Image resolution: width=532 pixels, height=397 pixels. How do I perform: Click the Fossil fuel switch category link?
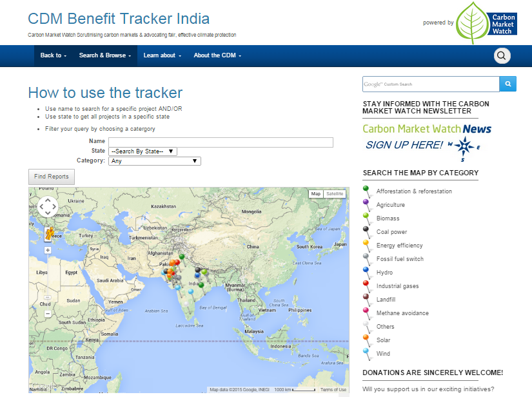400,259
